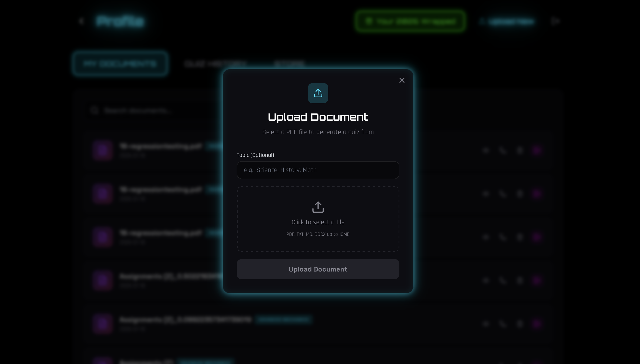Click the pencil edit icon in first document row

503,150
